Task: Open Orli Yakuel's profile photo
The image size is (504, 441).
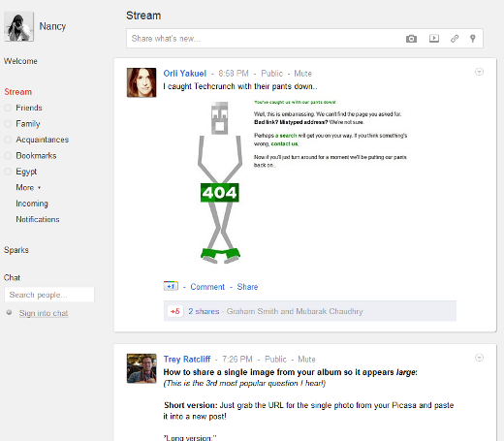Action: [x=142, y=82]
